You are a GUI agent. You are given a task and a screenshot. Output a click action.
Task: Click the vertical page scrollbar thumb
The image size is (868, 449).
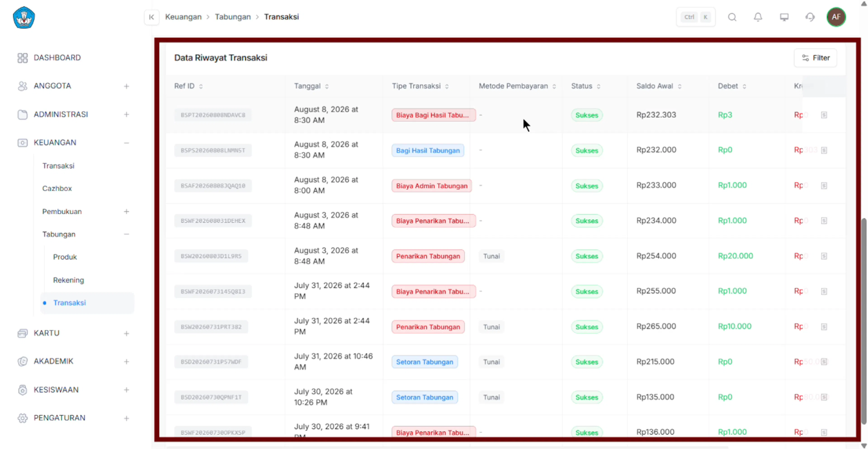[x=864, y=320]
